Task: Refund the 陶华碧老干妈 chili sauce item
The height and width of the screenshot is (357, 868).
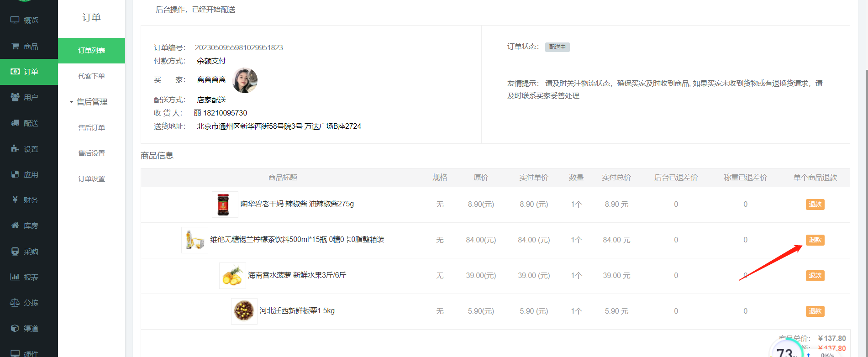Action: click(x=815, y=205)
